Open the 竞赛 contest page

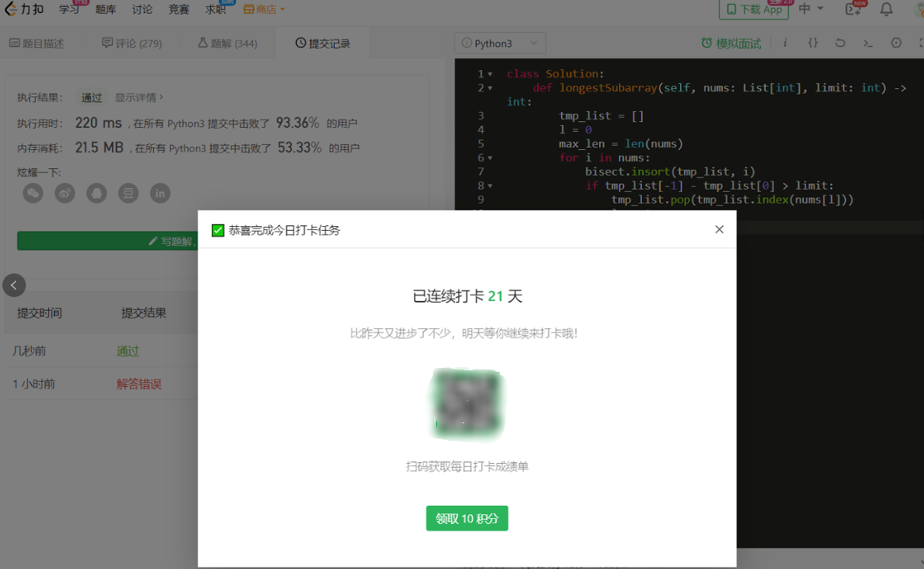pos(179,9)
